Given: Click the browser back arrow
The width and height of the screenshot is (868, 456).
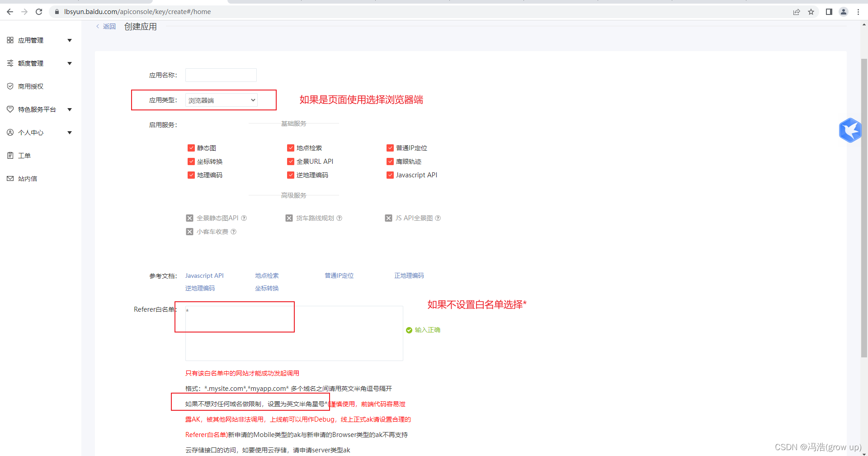Looking at the screenshot, I should (x=10, y=12).
